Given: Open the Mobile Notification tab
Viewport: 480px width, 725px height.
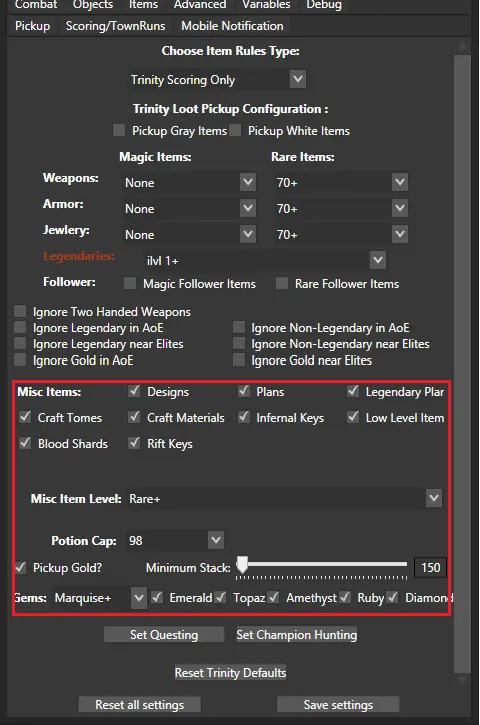Looking at the screenshot, I should coord(232,26).
